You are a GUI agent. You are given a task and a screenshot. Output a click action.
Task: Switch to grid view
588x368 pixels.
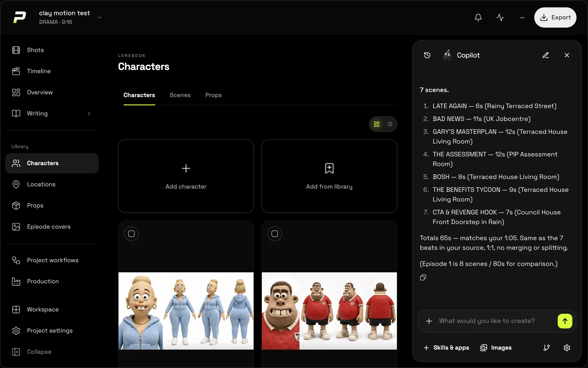(377, 124)
